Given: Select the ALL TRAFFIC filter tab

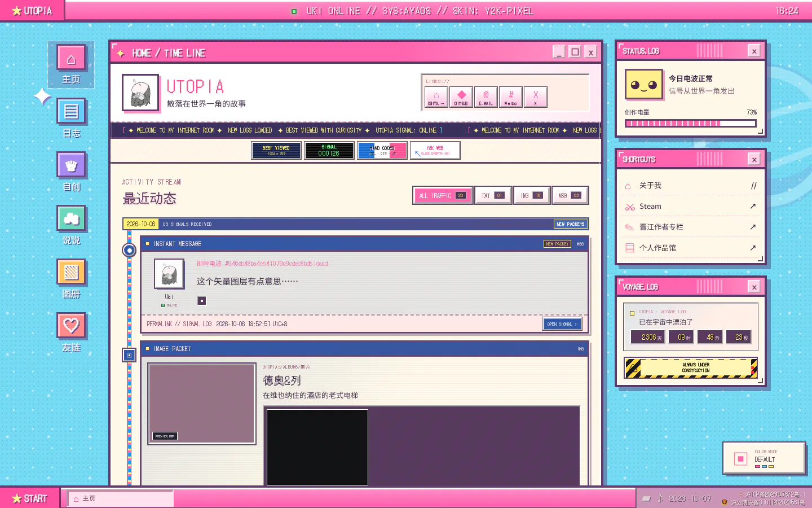Looking at the screenshot, I should [x=443, y=195].
